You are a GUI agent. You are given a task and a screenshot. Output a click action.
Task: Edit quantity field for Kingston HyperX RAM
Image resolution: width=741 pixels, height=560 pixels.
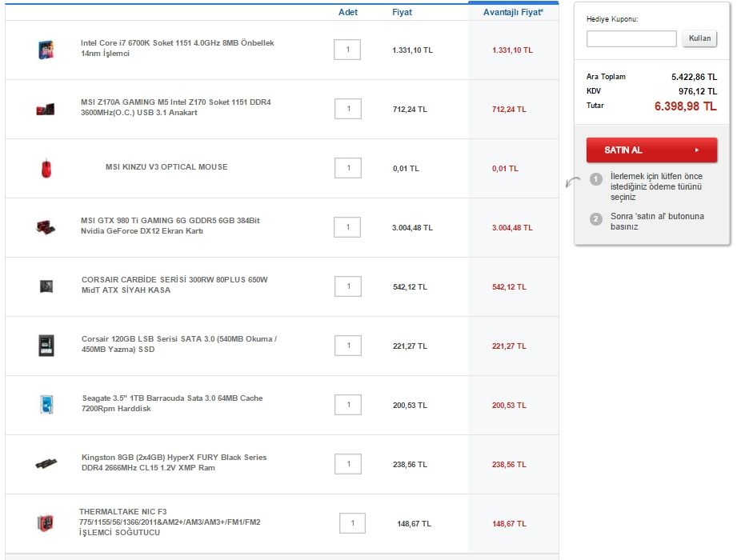pos(348,464)
